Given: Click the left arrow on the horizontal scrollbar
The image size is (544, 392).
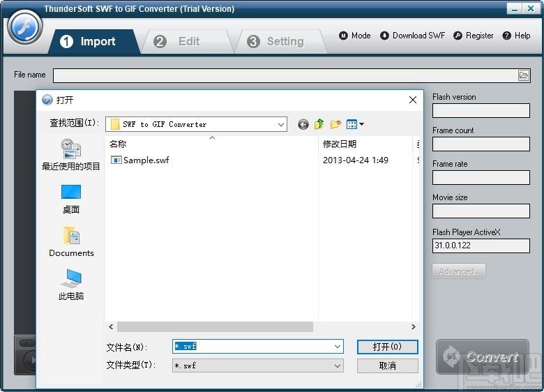Looking at the screenshot, I should coord(111,326).
